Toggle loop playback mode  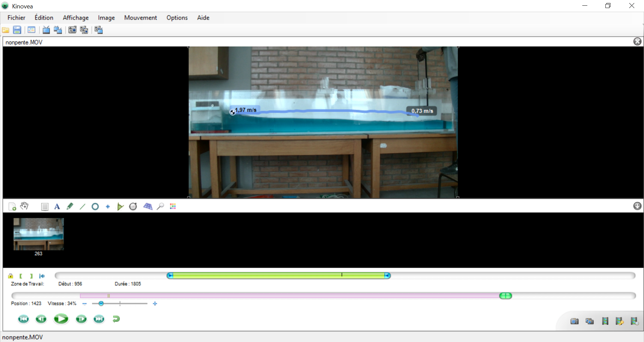point(116,319)
